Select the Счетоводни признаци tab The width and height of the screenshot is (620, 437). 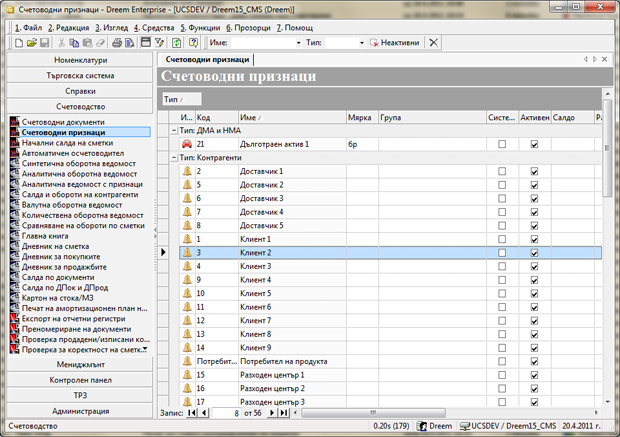tap(207, 60)
